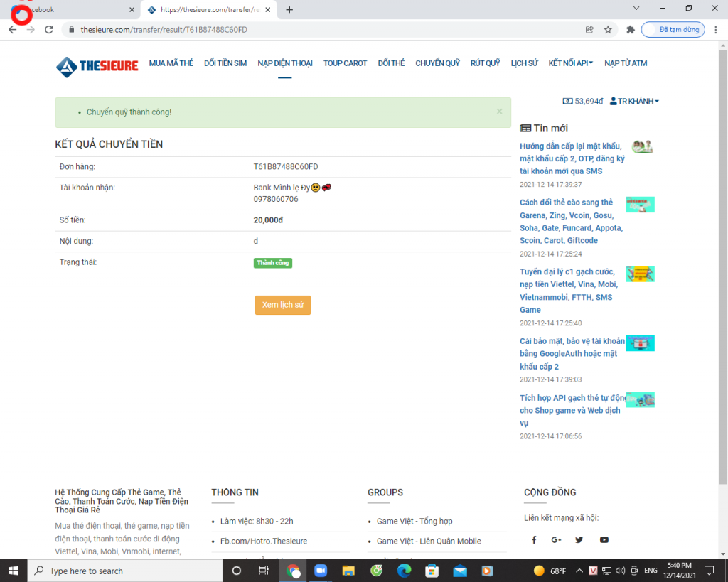This screenshot has width=728, height=582.
Task: Dismiss the success alert message
Action: pyautogui.click(x=499, y=112)
